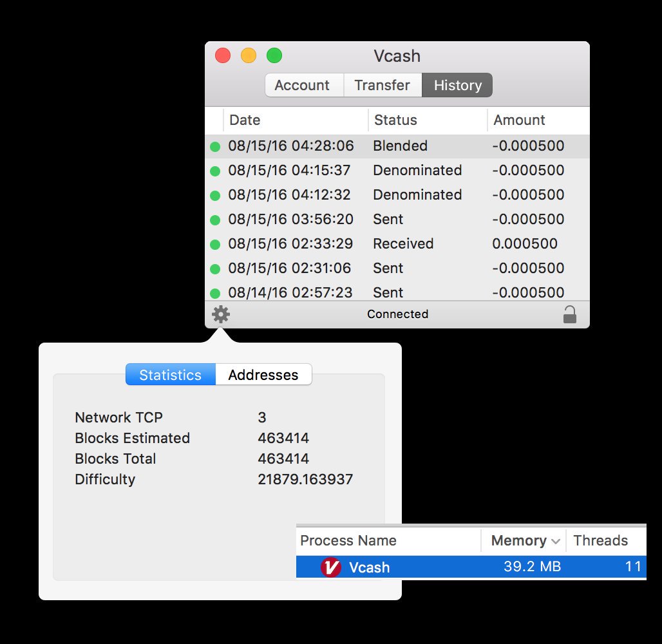The height and width of the screenshot is (644, 662).
Task: Select the Blended transaction row
Action: coord(397,146)
